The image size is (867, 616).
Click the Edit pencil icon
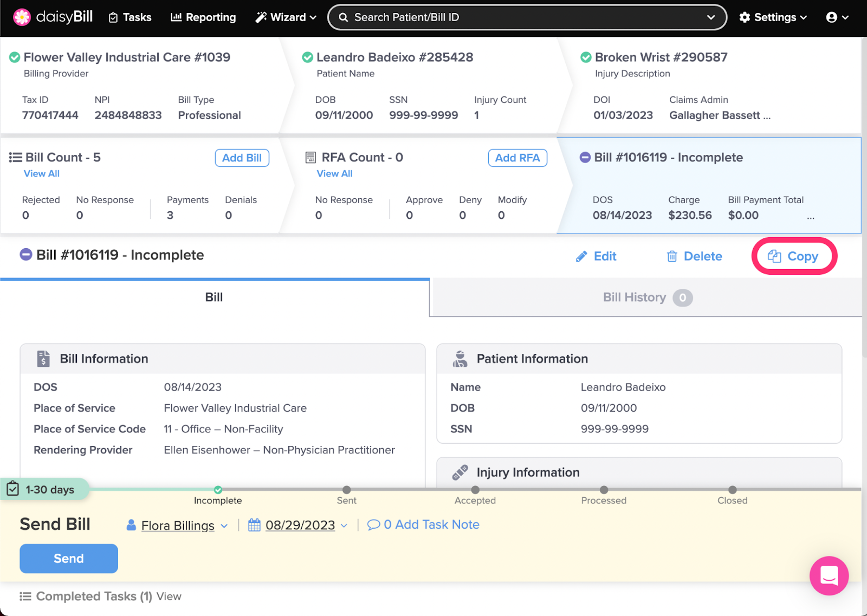[581, 256]
